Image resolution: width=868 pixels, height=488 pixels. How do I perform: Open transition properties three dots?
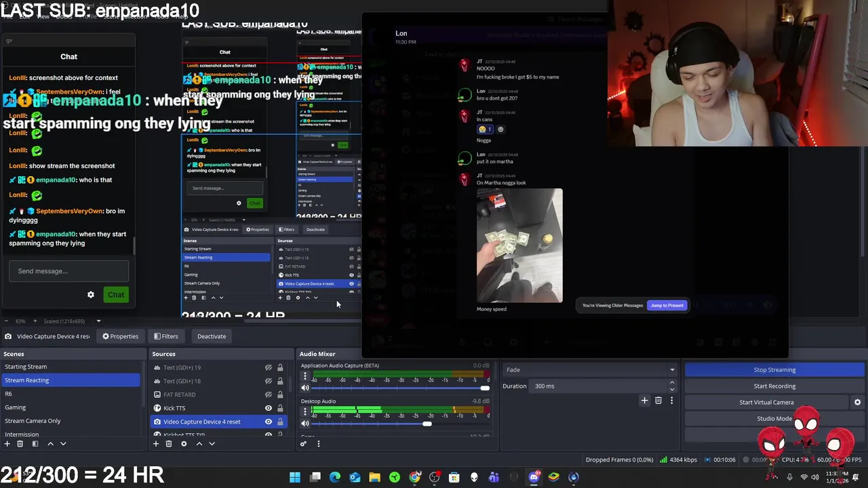point(671,401)
